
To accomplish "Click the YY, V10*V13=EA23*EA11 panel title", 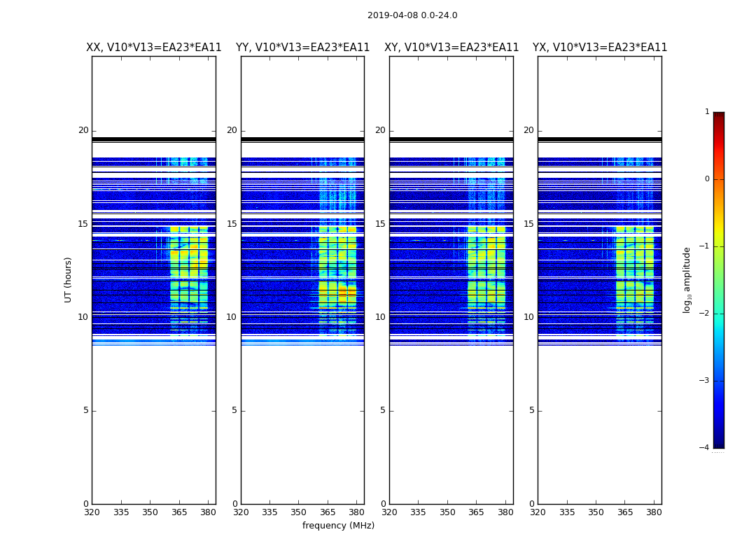I will (x=303, y=48).
